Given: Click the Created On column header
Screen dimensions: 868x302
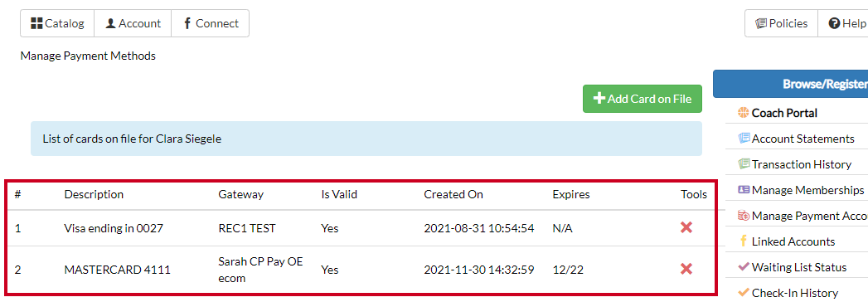Looking at the screenshot, I should [x=453, y=194].
